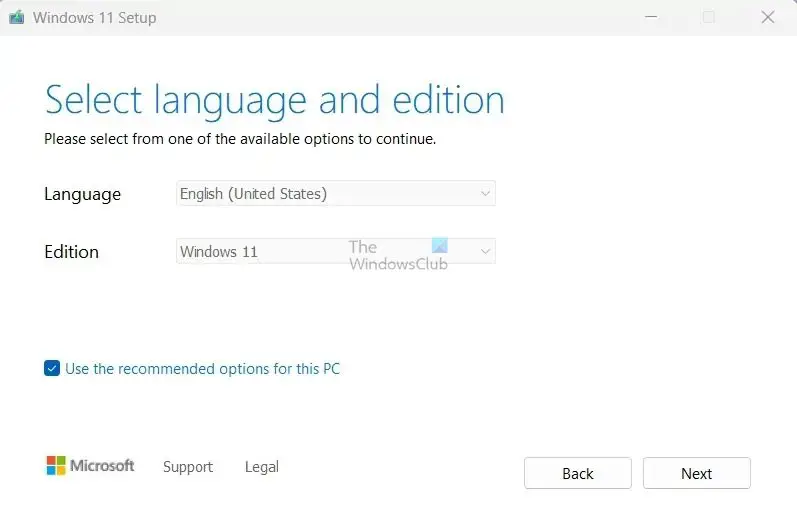The height and width of the screenshot is (507, 797).
Task: Minimize the Windows 11 Setup window
Action: (651, 17)
